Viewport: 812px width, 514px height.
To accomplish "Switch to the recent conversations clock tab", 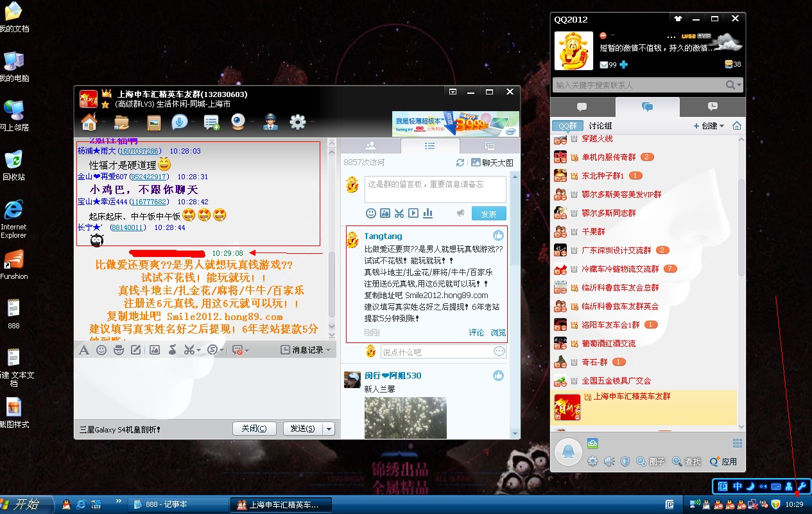I will pyautogui.click(x=713, y=107).
